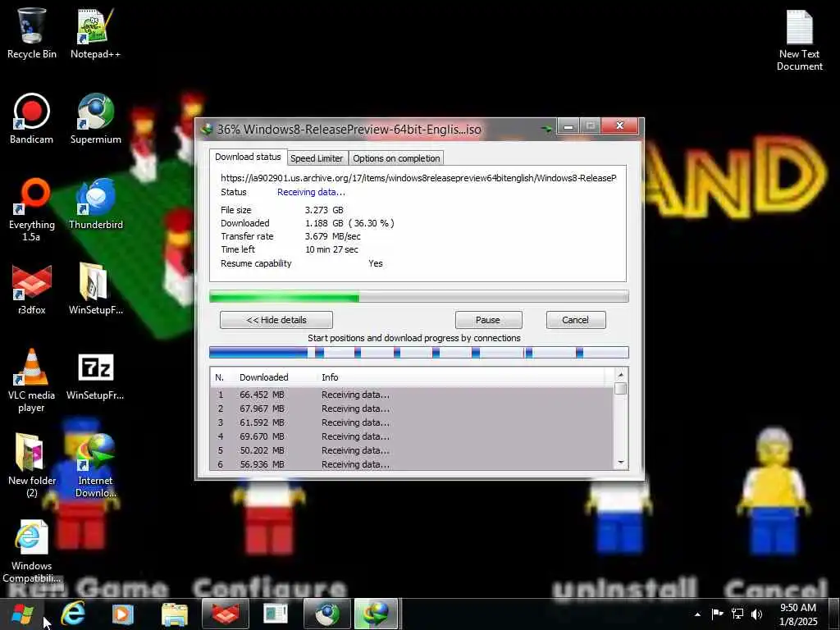Select connection row with 50.202 MB
840x630 pixels.
tap(413, 450)
